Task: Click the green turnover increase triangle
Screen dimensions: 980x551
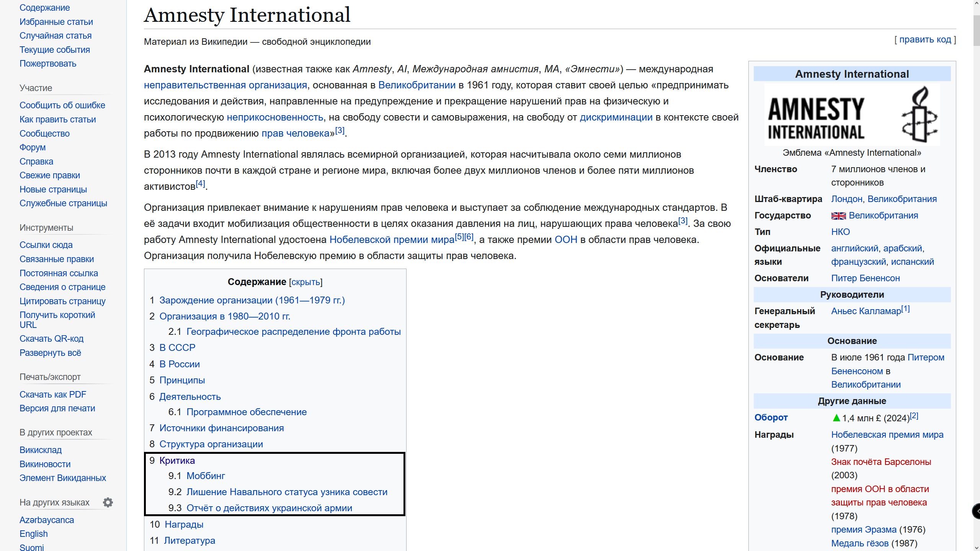Action: tap(836, 418)
